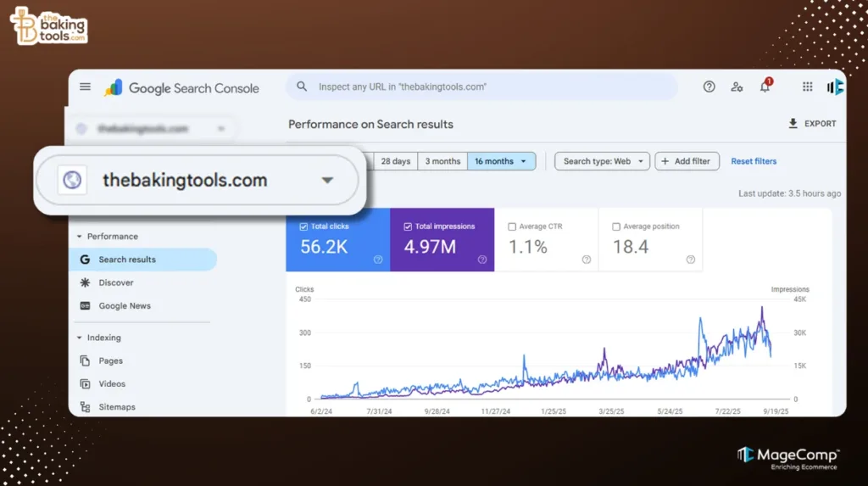Click the Reset filters link
The image size is (868, 486).
pyautogui.click(x=754, y=161)
